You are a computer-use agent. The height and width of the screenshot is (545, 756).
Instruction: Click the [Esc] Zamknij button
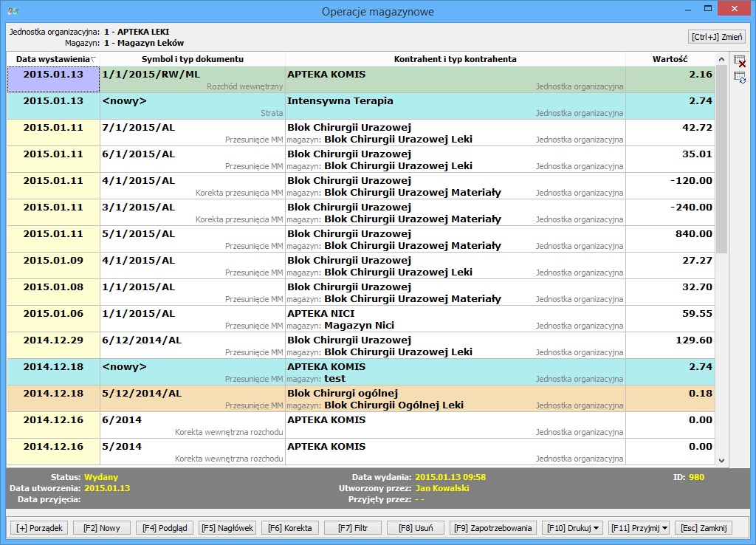(x=703, y=528)
